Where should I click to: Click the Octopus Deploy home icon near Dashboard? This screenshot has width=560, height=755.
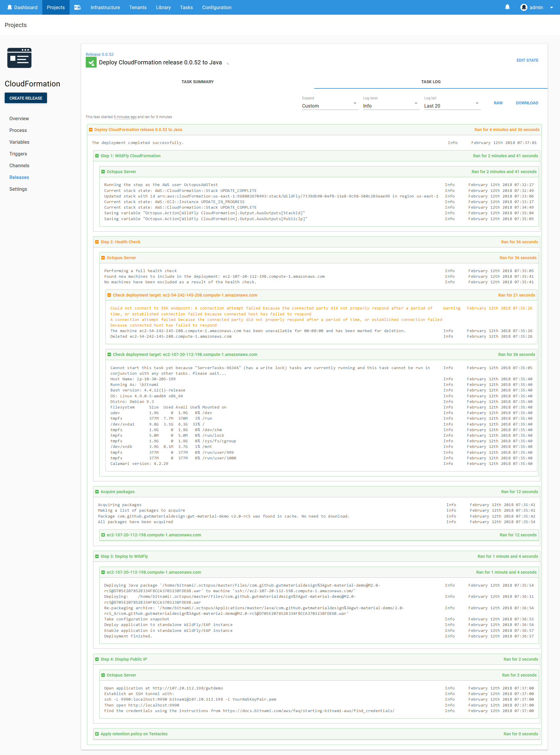coord(10,7)
